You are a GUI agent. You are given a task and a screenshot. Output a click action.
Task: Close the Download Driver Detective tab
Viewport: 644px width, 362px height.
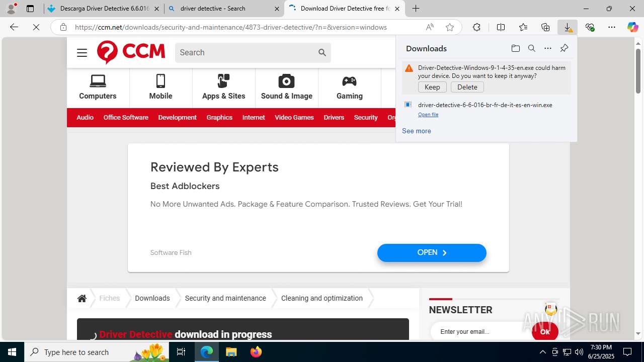tap(397, 9)
